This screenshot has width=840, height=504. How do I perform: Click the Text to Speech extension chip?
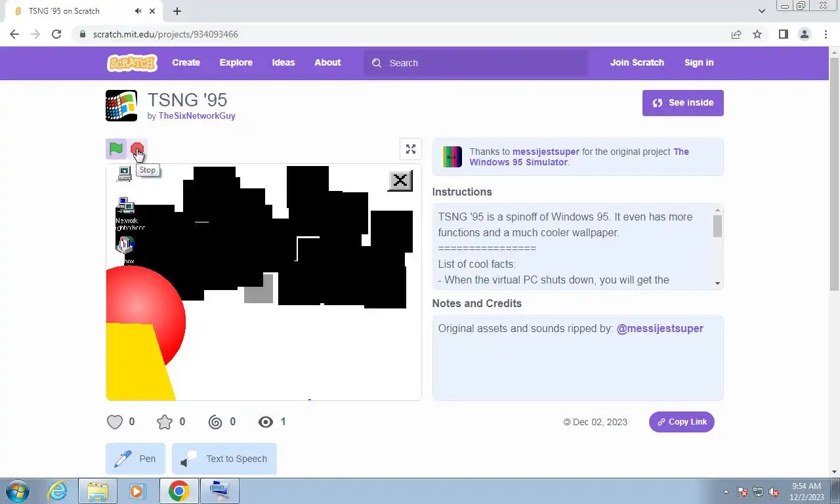pos(224,459)
